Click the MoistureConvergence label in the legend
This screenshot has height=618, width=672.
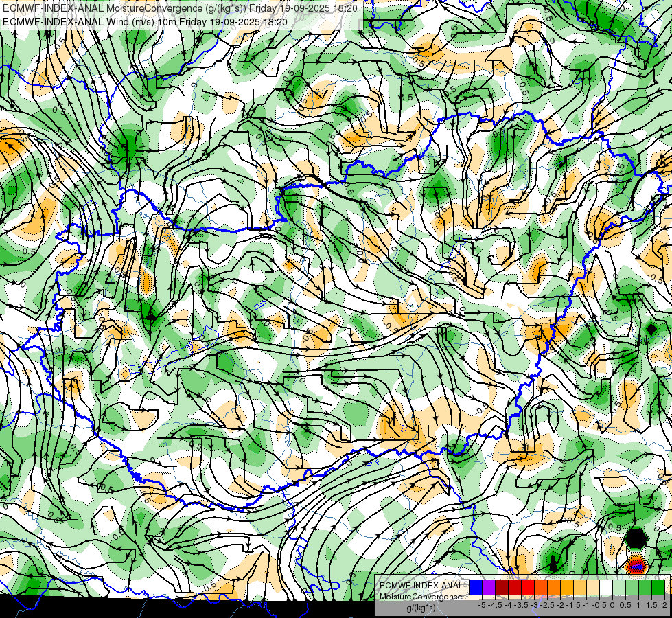tap(421, 597)
